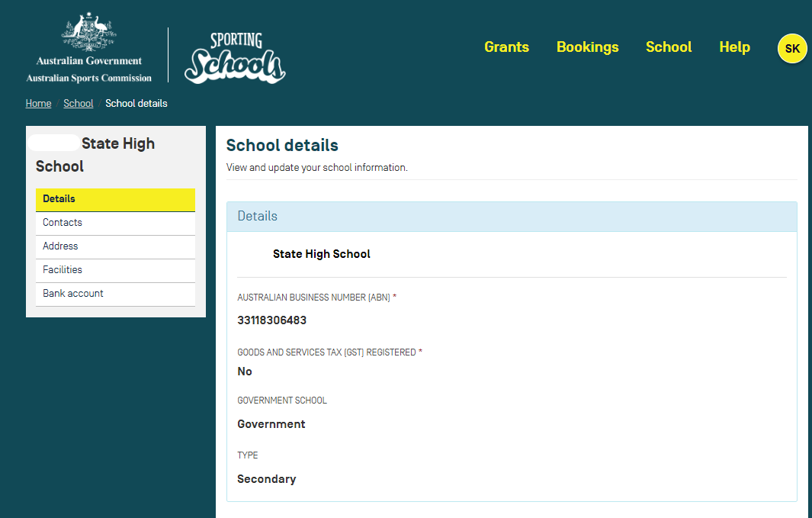Switch to the Contacts section

click(115, 223)
